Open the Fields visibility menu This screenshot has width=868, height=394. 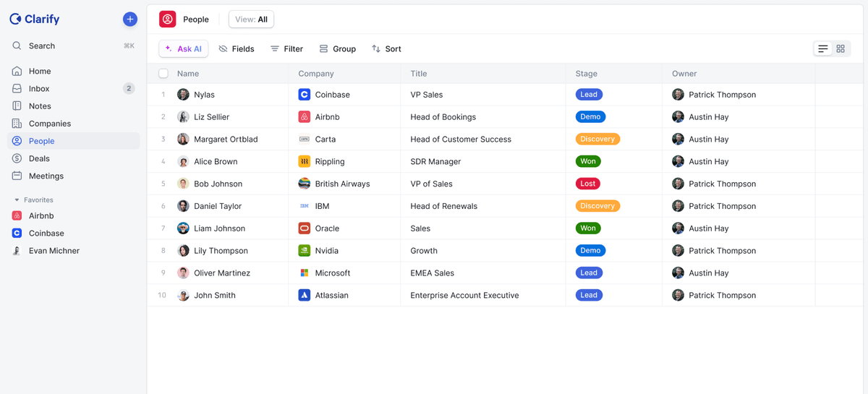pos(237,49)
